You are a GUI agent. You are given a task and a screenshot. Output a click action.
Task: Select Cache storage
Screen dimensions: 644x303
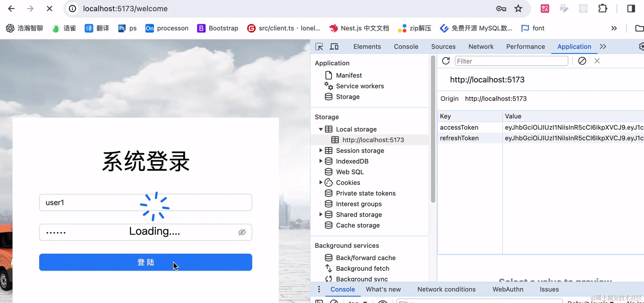(x=358, y=225)
